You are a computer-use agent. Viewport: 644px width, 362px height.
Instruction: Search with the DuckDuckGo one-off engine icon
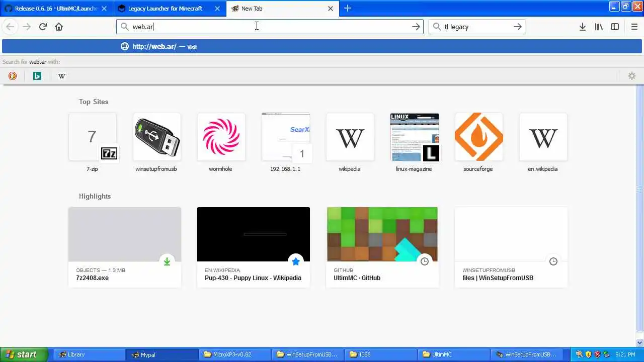(x=13, y=76)
